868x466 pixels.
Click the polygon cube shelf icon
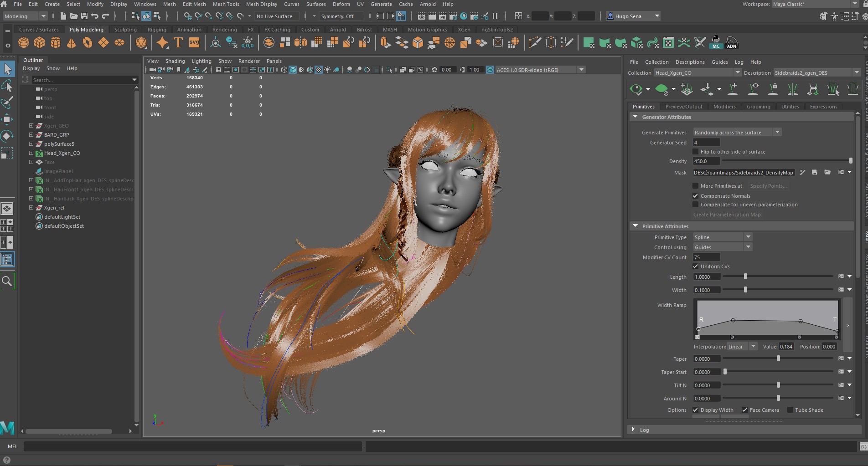coord(40,43)
